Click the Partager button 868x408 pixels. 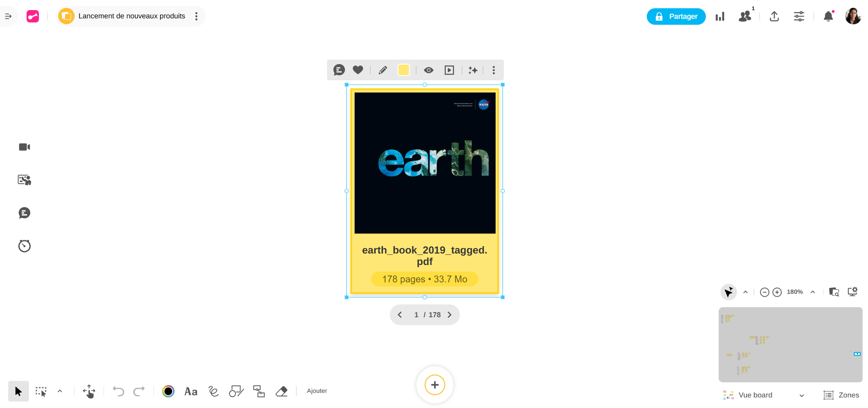[676, 17]
